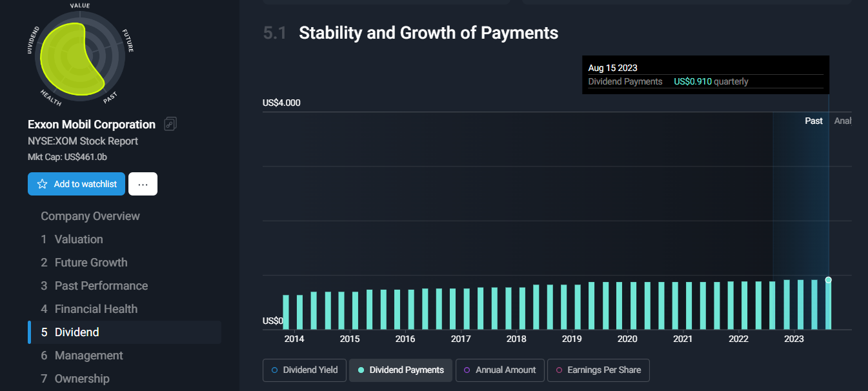Screen dimensions: 868x391
Task: Click the Past label on the chart
Action: 814,121
